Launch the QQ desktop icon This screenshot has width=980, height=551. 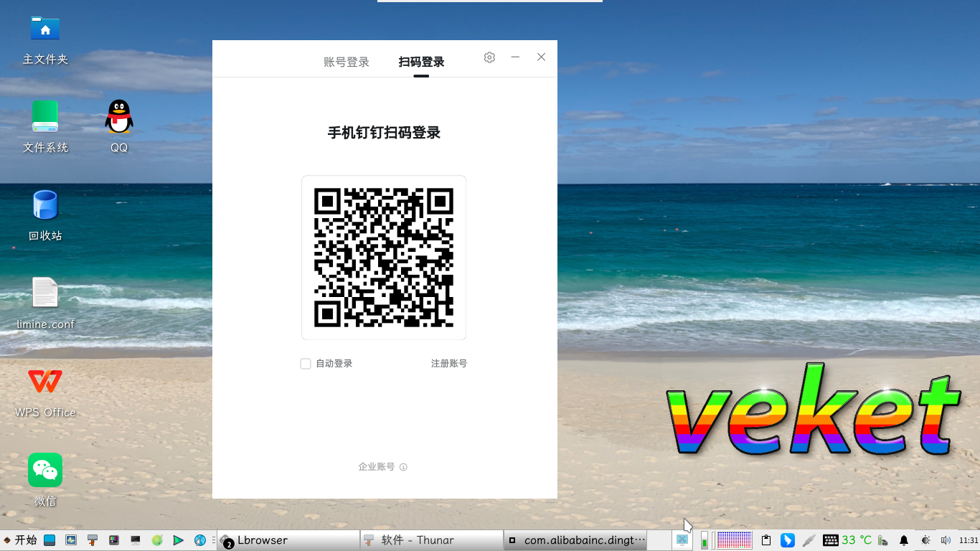click(119, 128)
